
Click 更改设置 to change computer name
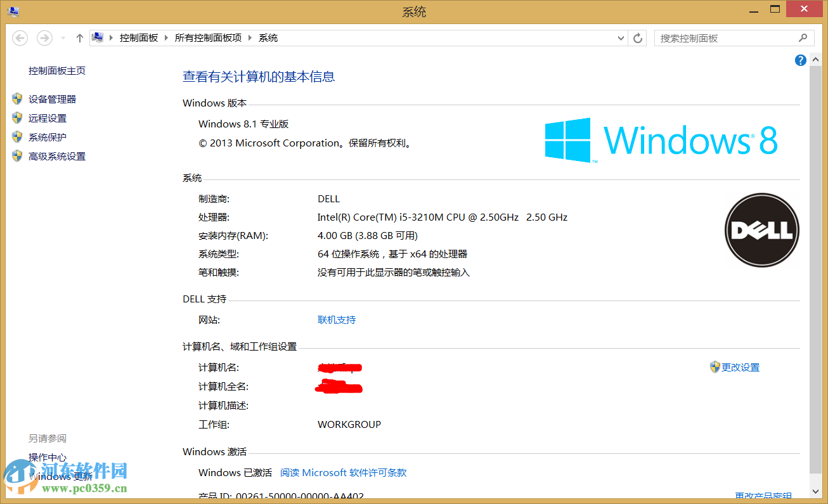pyautogui.click(x=739, y=366)
